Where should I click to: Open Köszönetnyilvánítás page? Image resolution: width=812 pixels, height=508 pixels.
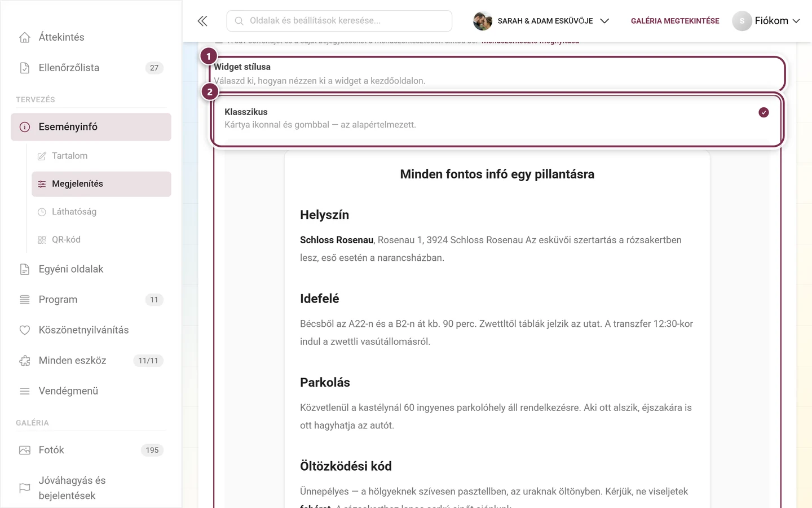pyautogui.click(x=91, y=330)
